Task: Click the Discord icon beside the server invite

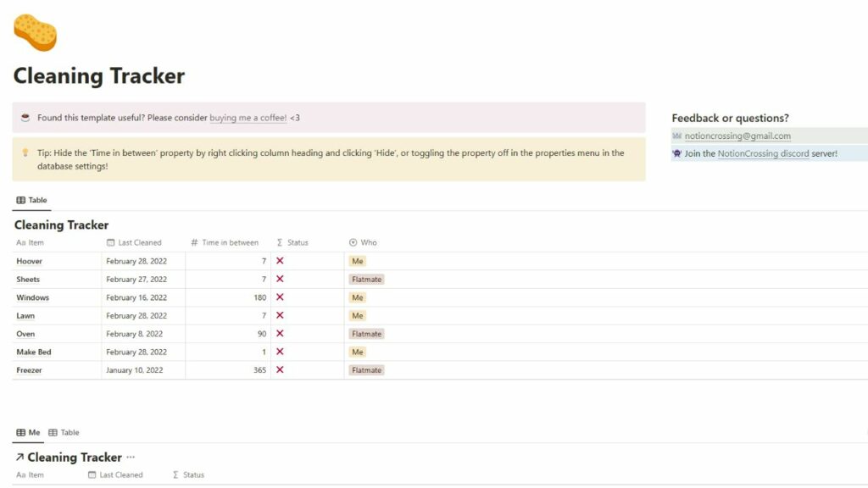Action: pyautogui.click(x=676, y=153)
